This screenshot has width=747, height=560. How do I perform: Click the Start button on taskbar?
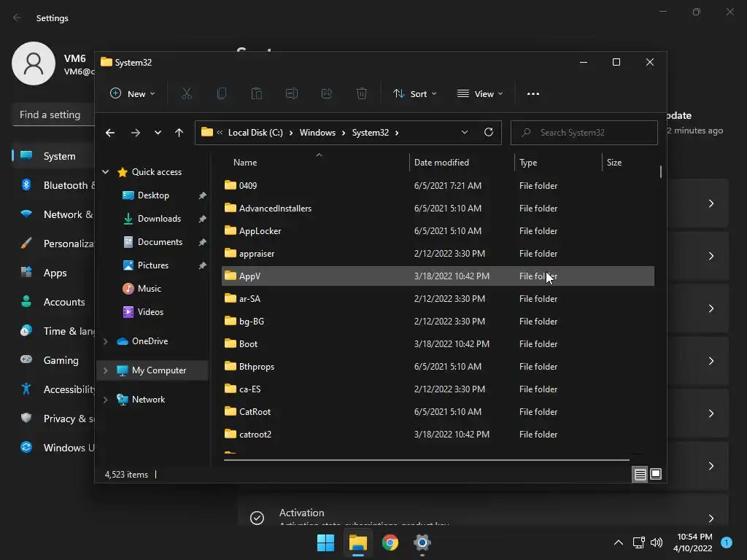click(326, 542)
